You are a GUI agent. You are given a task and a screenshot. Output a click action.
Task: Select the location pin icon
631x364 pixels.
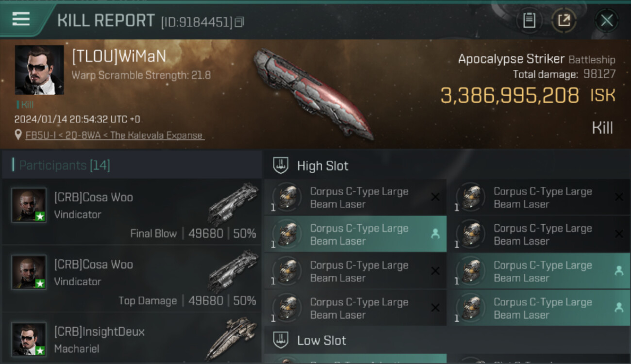18,135
